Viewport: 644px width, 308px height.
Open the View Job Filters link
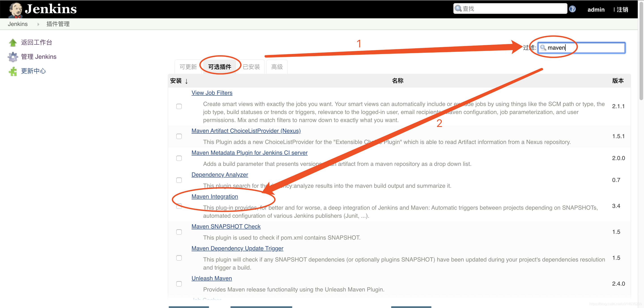click(x=212, y=93)
